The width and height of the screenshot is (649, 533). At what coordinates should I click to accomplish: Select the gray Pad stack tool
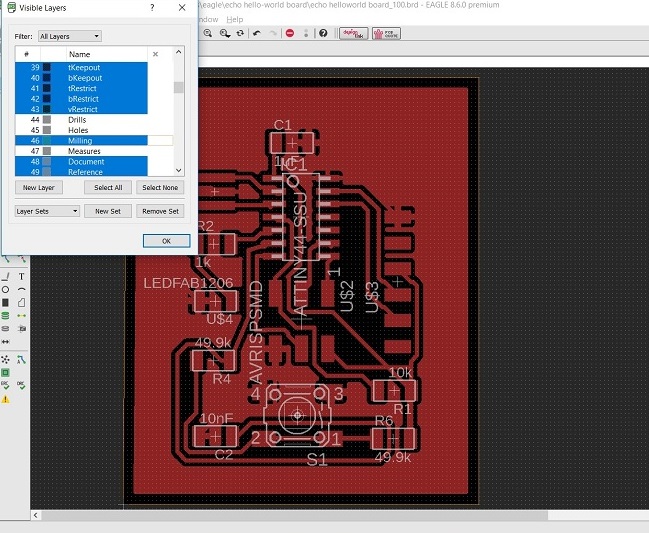6,329
